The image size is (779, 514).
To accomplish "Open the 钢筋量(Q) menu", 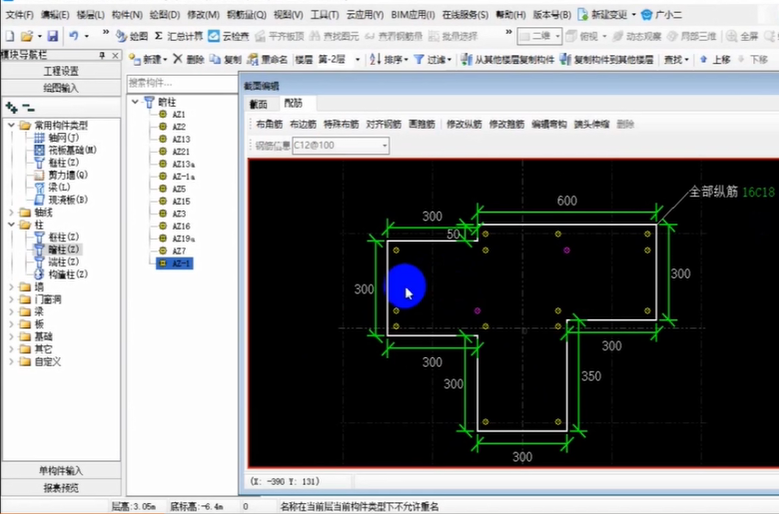I will coord(246,15).
